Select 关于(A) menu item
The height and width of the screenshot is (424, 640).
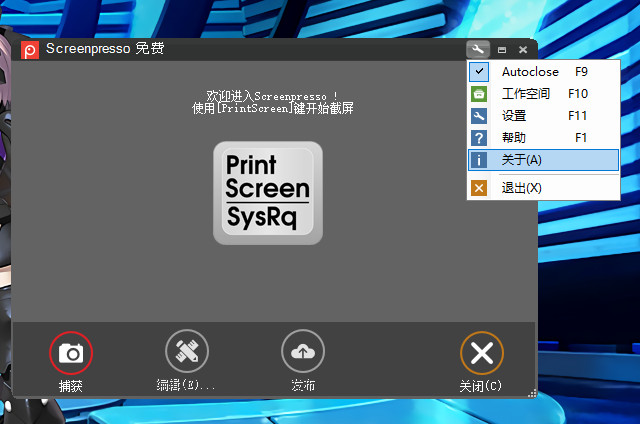(544, 160)
